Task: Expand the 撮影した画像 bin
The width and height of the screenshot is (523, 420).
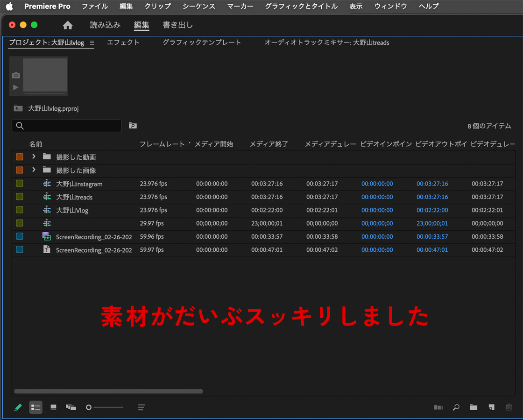Action: 34,170
